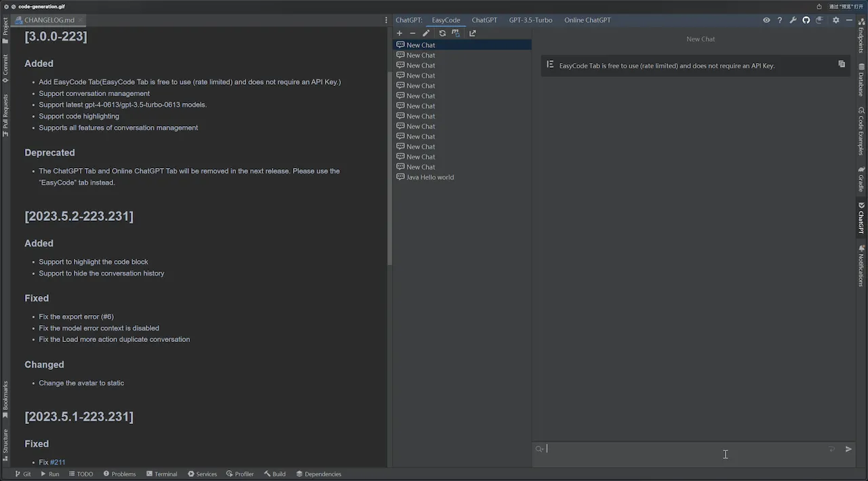Remove selected chat with minus icon
868x481 pixels.
[x=412, y=33]
